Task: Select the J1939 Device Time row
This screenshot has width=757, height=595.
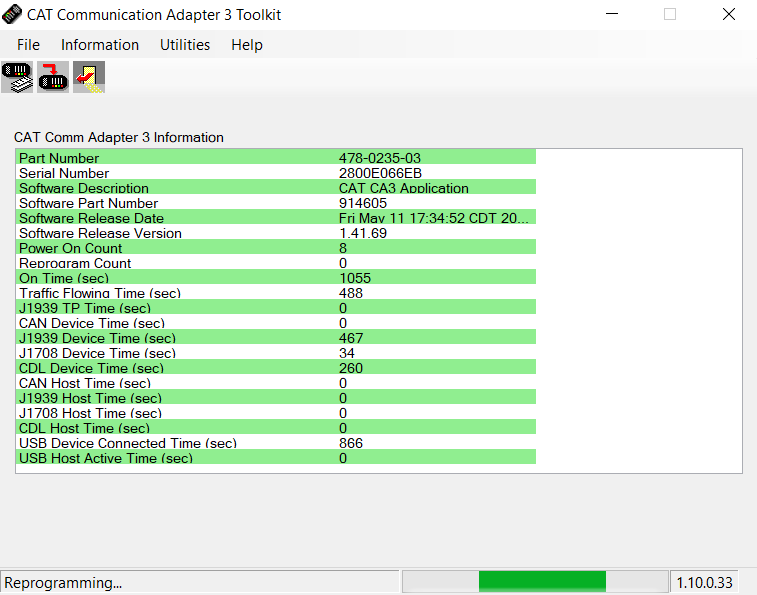Action: (276, 337)
